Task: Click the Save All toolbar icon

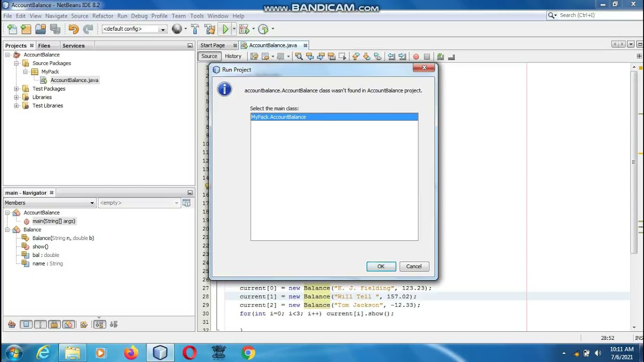Action: tap(55, 29)
